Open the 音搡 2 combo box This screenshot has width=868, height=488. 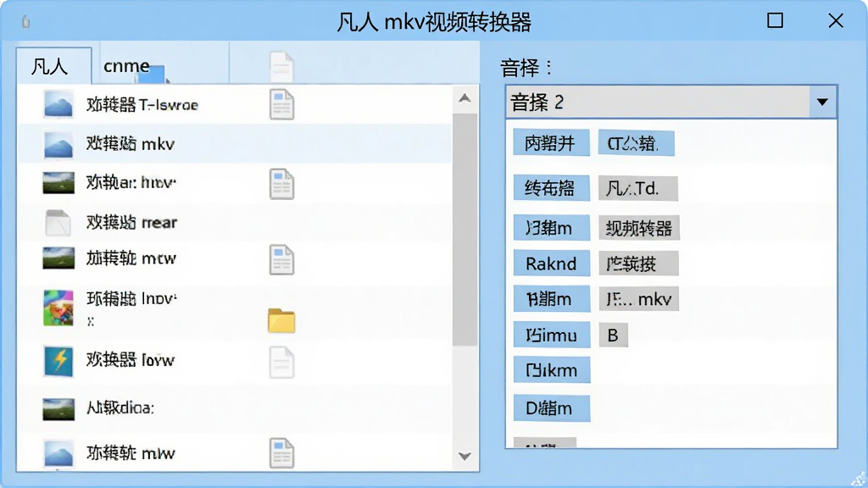671,102
